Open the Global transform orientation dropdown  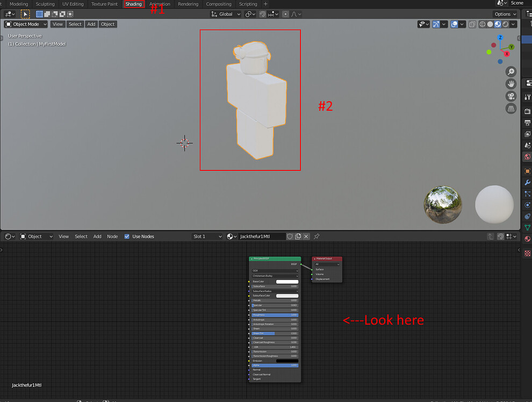point(225,14)
